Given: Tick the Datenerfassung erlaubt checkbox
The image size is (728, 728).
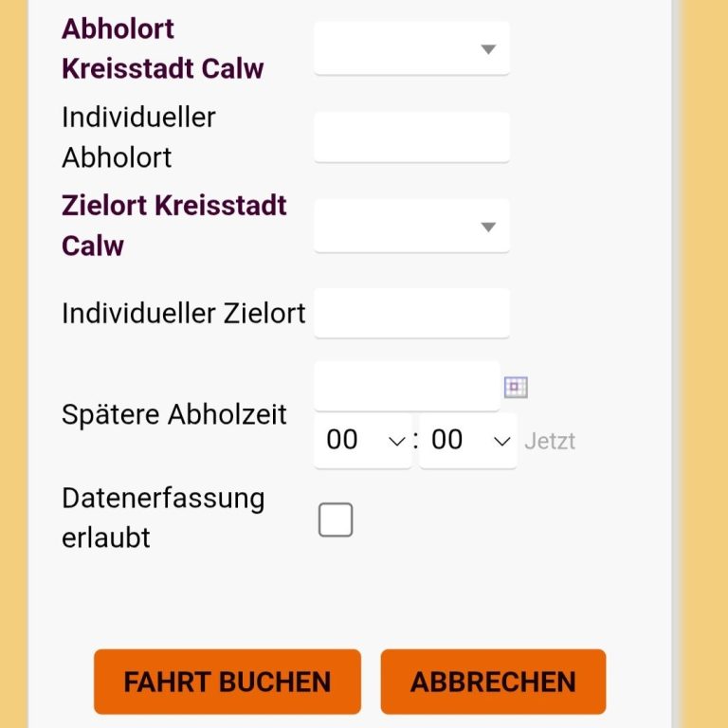Looking at the screenshot, I should click(336, 520).
